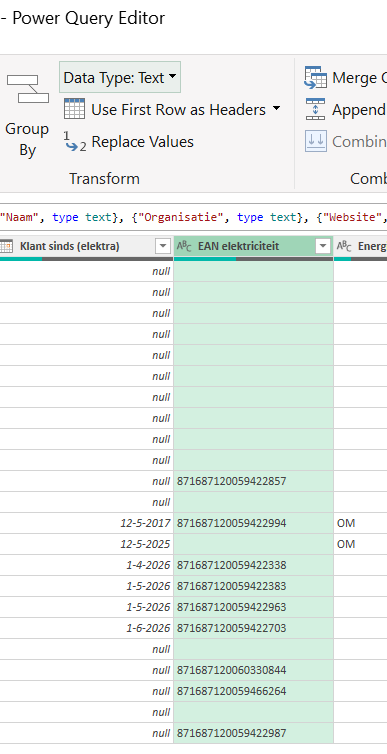Click the ABC text type icon on EAN elektriciteit

click(184, 247)
